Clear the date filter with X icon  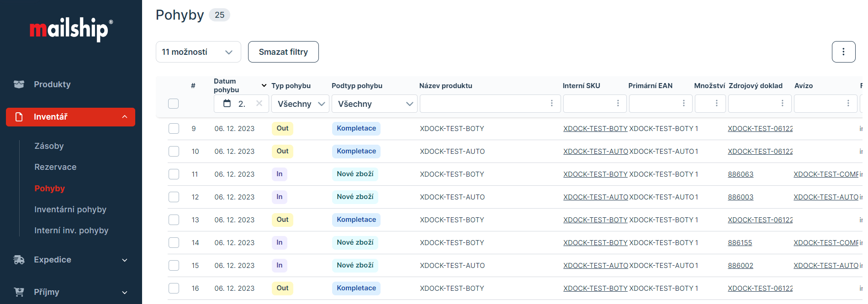coord(259,103)
